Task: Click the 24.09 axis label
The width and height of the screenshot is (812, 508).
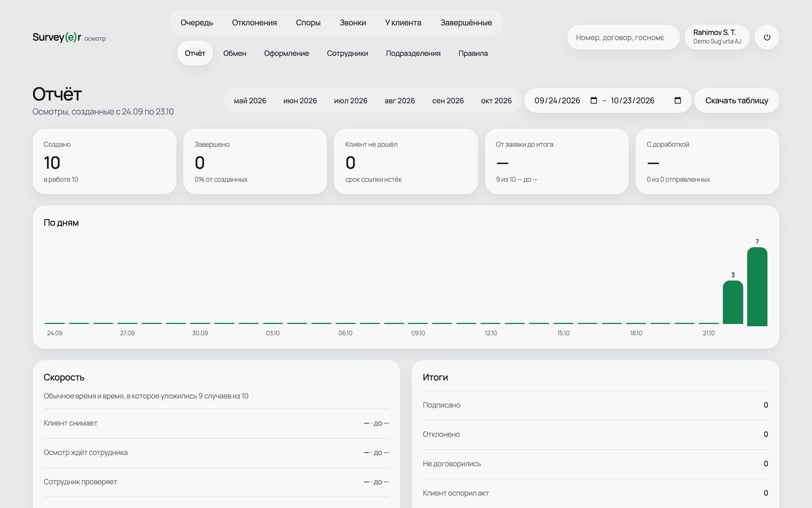Action: (55, 333)
